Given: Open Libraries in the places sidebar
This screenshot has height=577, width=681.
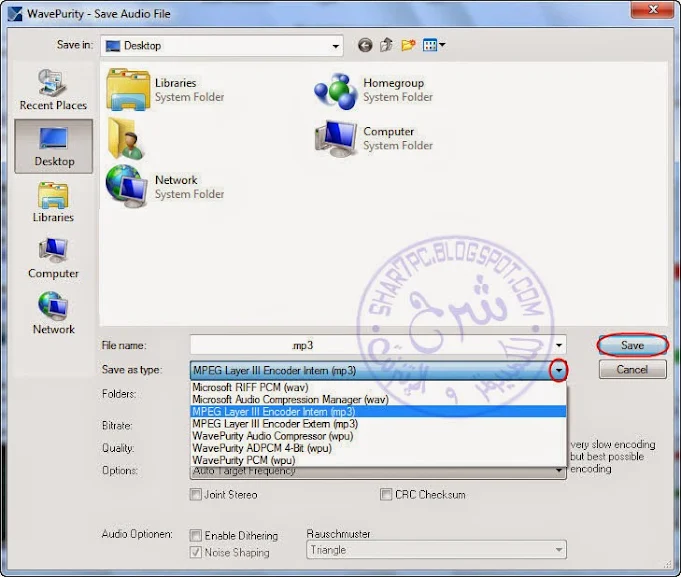Looking at the screenshot, I should pyautogui.click(x=53, y=202).
